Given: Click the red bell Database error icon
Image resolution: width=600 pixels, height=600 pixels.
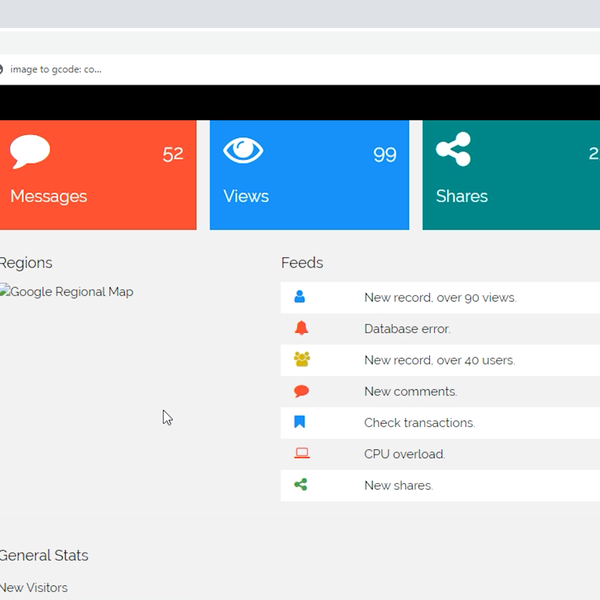Looking at the screenshot, I should [x=301, y=328].
